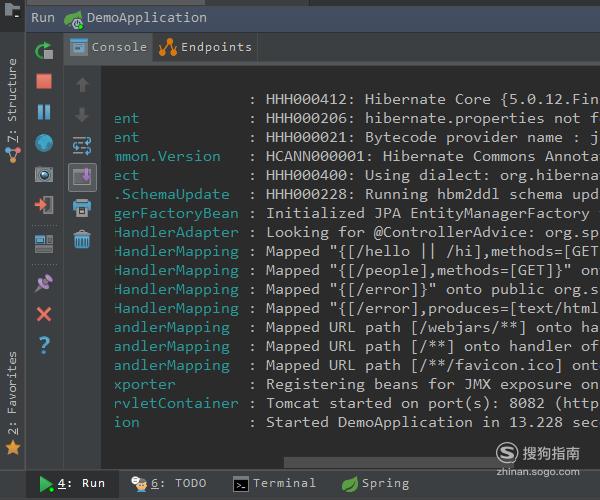
Task: Switch to the Console tab
Action: (x=109, y=47)
